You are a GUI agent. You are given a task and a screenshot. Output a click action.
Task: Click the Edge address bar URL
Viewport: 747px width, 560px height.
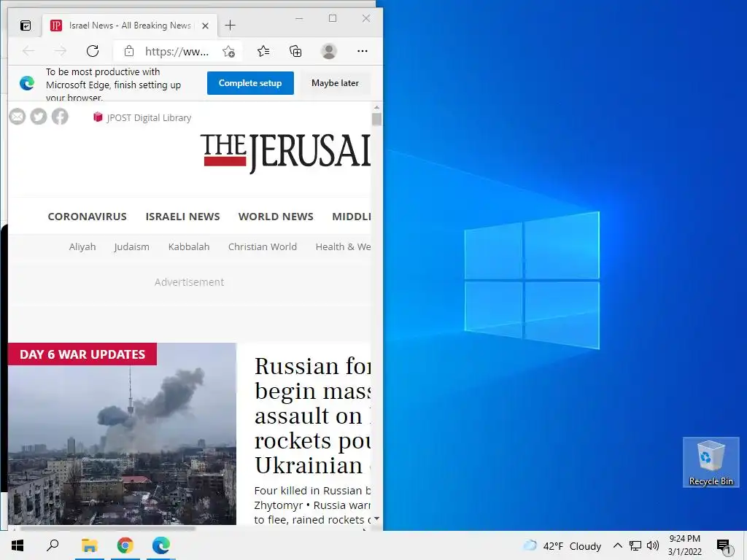[177, 52]
